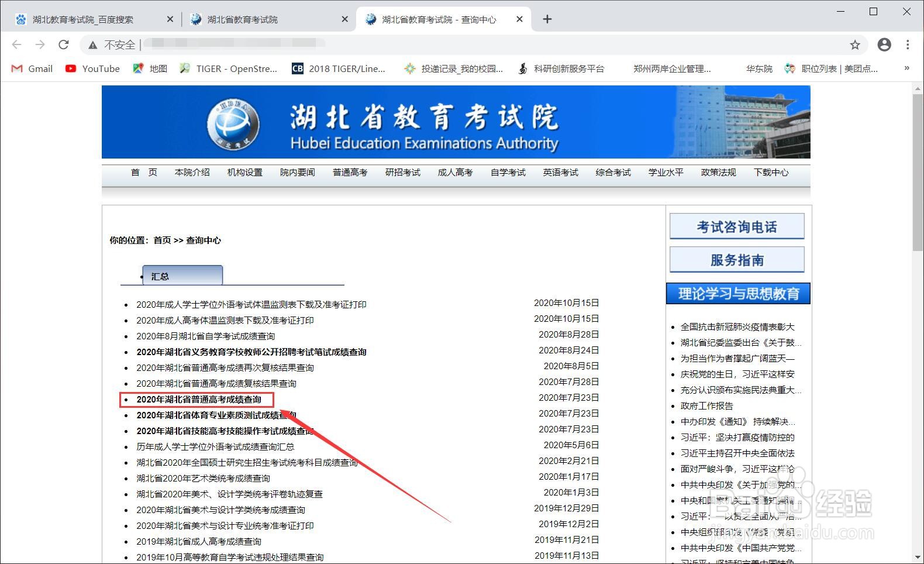Screen dimensions: 924x564
Task: Close the 查询中心 tab
Action: tap(519, 19)
